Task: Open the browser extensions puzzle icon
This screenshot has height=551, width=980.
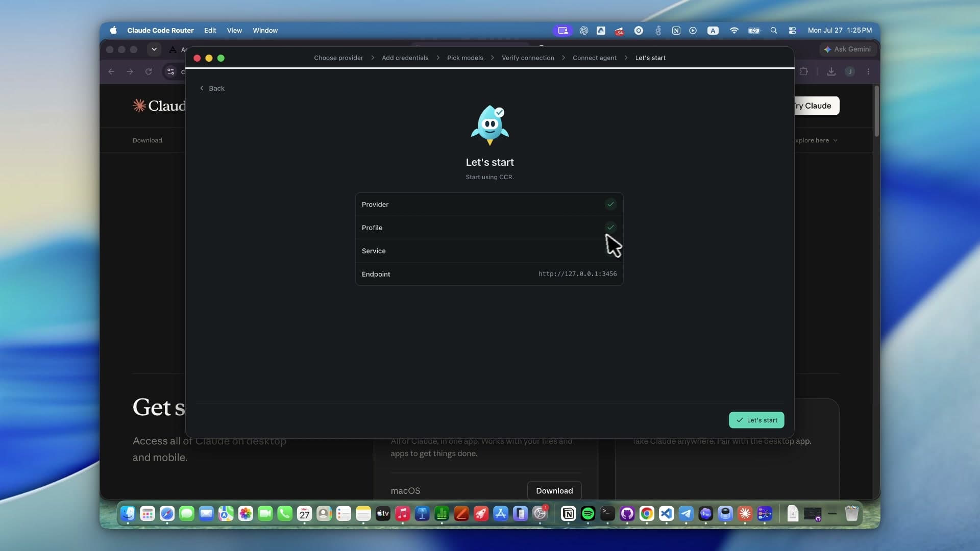Action: point(804,71)
